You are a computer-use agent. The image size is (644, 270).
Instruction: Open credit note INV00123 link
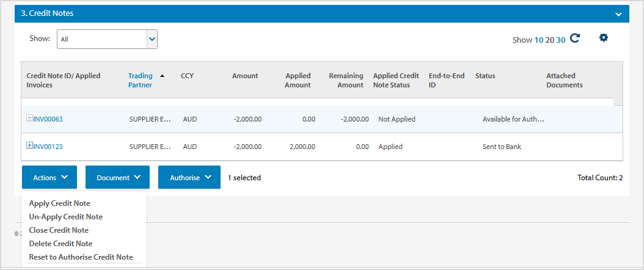(x=48, y=147)
